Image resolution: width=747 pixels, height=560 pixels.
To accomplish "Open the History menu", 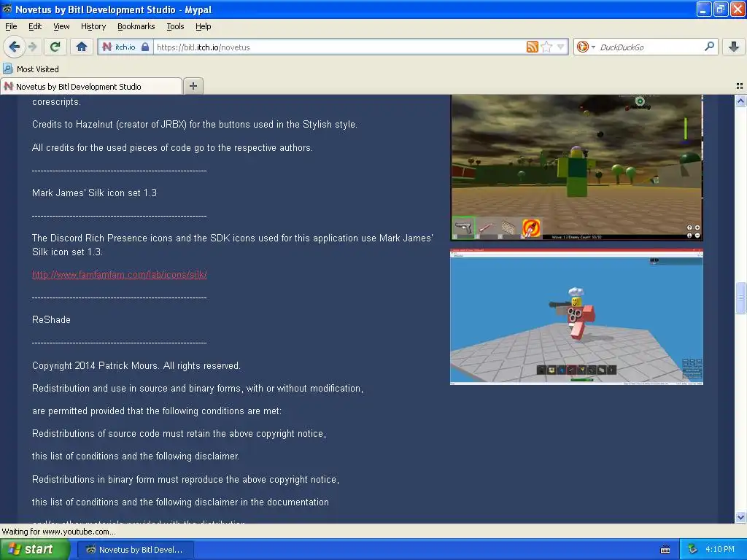I will (x=93, y=26).
